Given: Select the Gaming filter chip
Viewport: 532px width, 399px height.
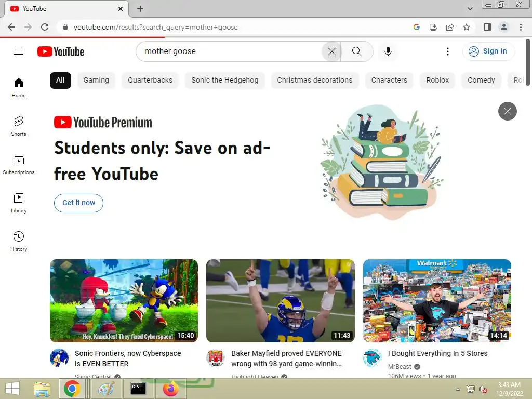Looking at the screenshot, I should coord(96,81).
